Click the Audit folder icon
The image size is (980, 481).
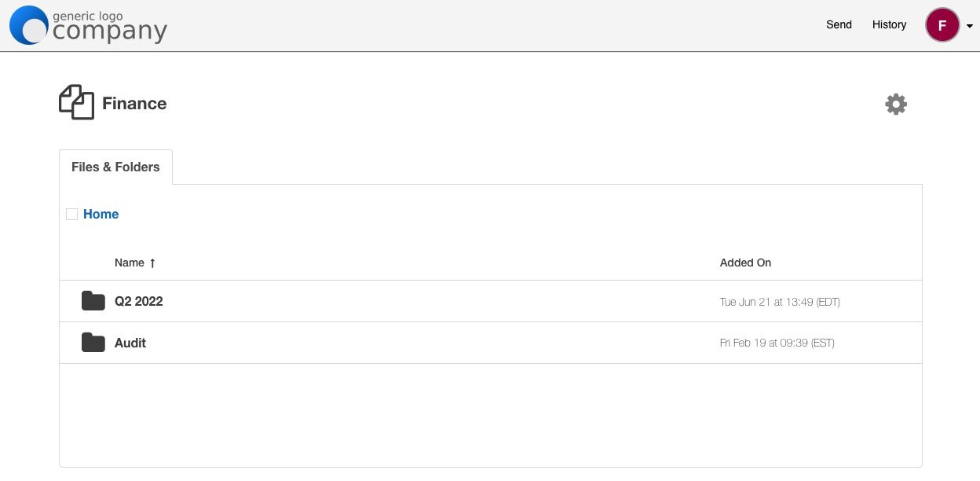click(93, 343)
